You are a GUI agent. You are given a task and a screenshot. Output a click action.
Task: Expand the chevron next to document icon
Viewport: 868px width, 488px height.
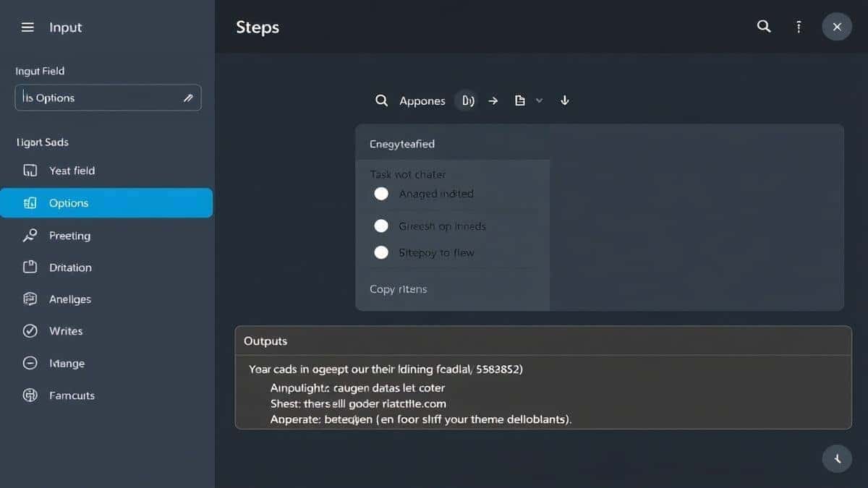539,101
